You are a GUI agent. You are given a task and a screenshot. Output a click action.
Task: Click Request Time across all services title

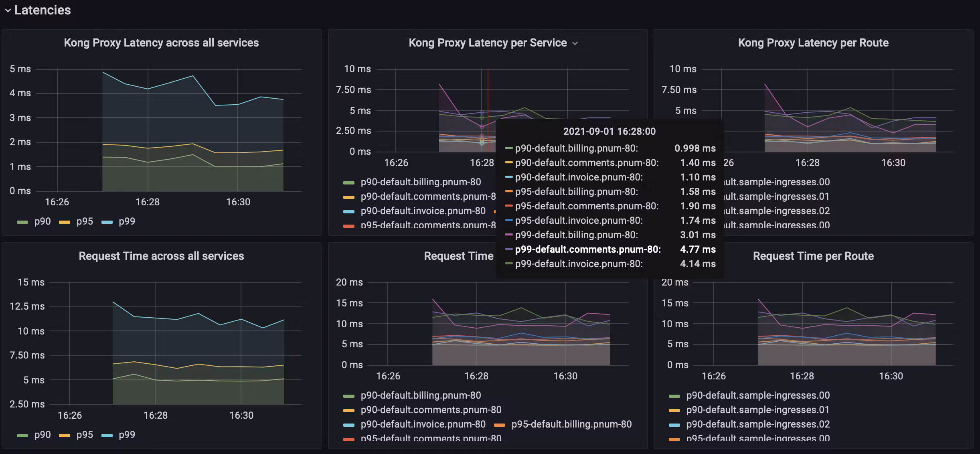coord(161,256)
